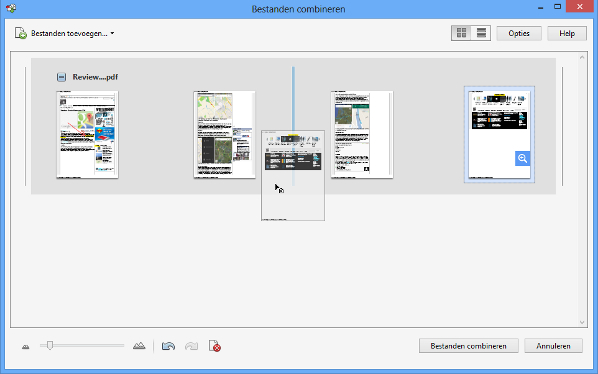Click the remove selected page icon
This screenshot has height=374, width=598.
[x=215, y=346]
